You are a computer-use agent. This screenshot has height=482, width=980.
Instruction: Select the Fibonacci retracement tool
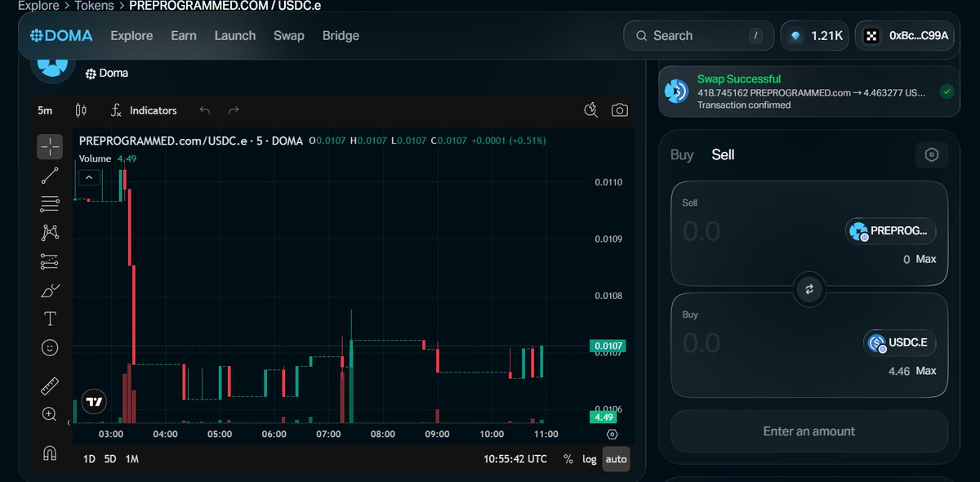(x=50, y=203)
